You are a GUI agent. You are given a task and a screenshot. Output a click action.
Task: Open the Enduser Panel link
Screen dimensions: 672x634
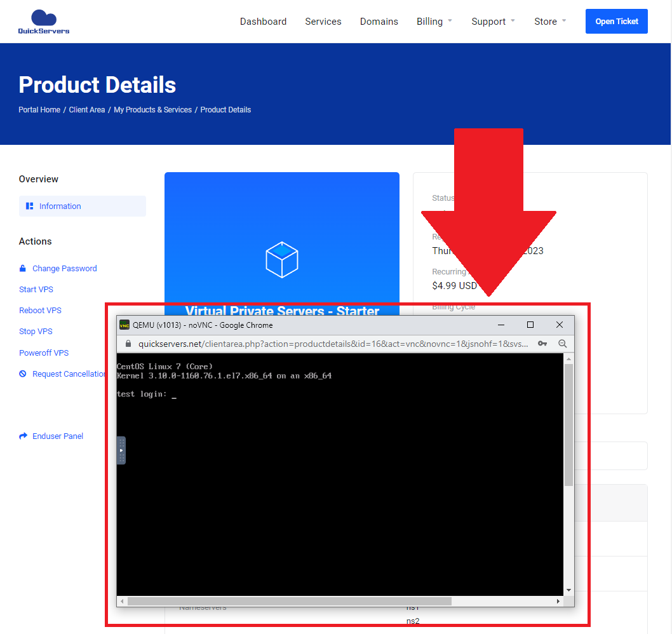pyautogui.click(x=51, y=436)
